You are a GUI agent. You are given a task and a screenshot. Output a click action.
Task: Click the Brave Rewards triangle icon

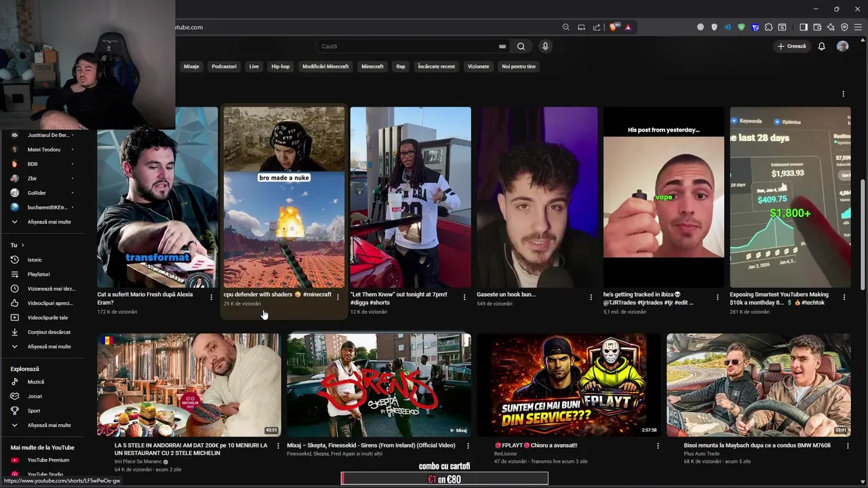(x=628, y=27)
